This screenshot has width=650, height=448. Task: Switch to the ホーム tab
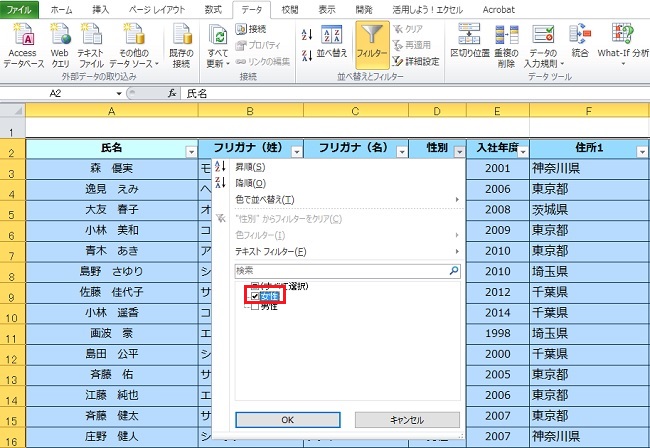tap(61, 10)
